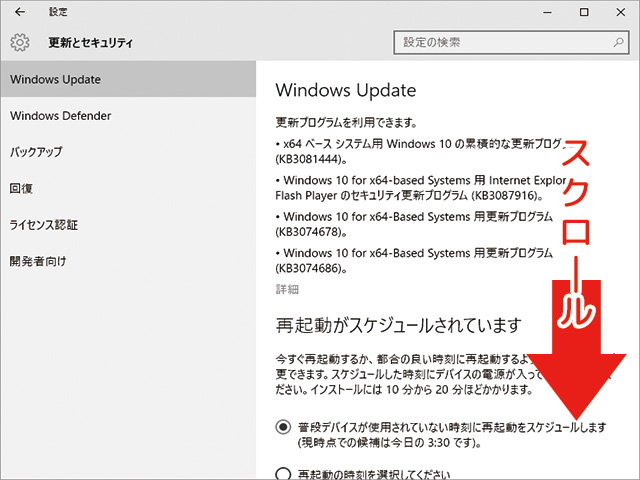Viewport: 640px width, 480px height.
Task: Click the search magnifier icon
Action: point(618,42)
